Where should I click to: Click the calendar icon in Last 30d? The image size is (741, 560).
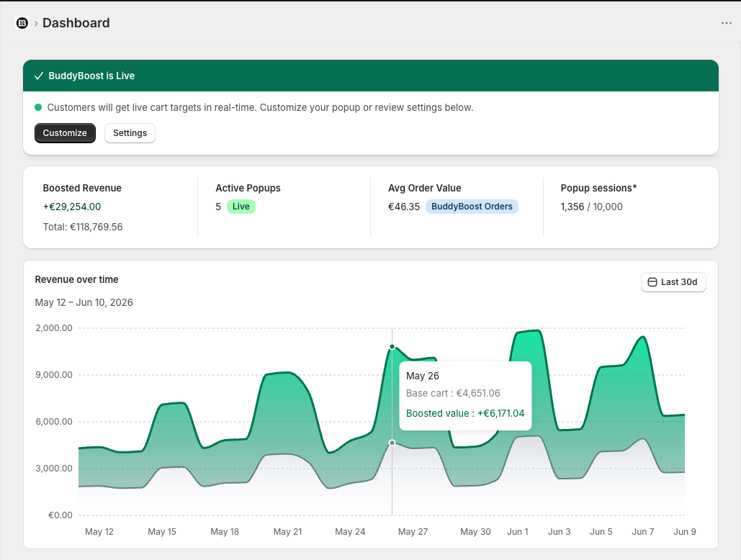point(652,282)
